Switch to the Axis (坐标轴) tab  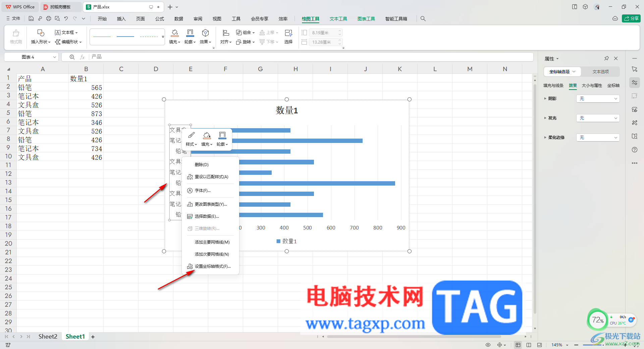point(613,86)
